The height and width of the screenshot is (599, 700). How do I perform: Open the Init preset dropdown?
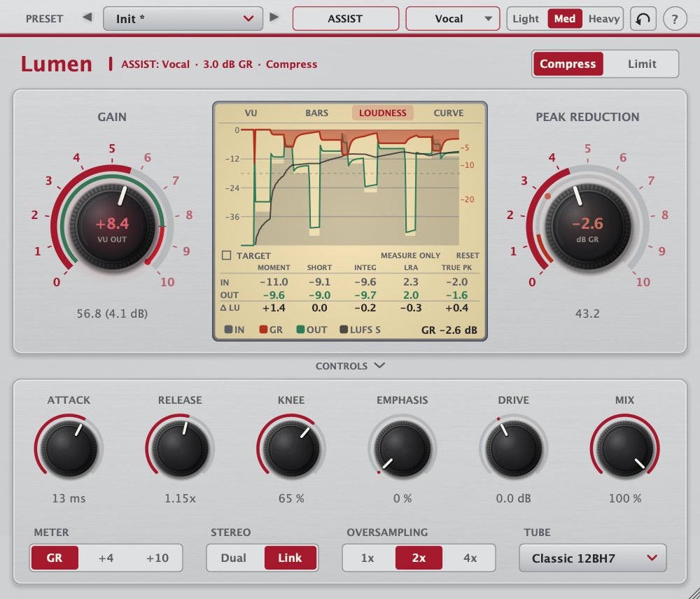183,19
